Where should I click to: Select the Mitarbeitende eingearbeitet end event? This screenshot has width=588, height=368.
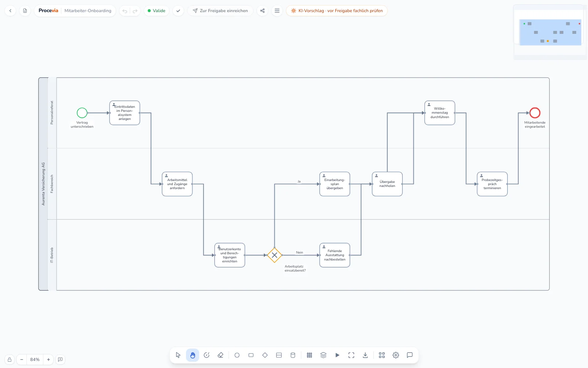click(x=535, y=113)
